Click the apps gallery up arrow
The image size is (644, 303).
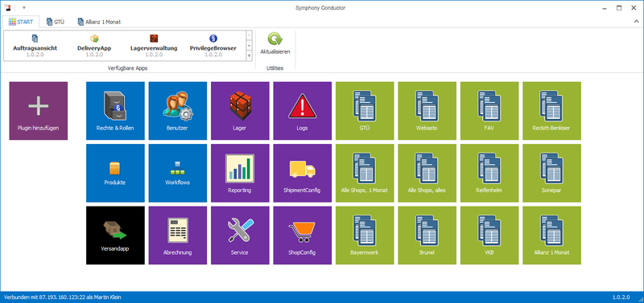[249, 35]
